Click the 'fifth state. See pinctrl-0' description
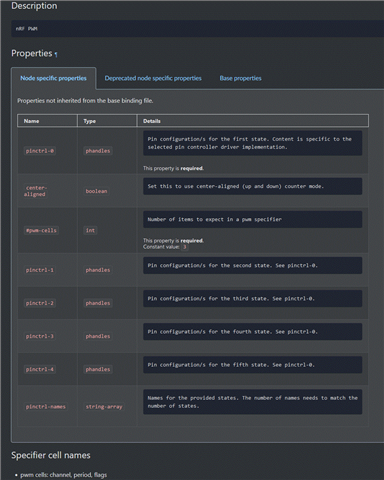Screen dimensions: 384x480 pyautogui.click(x=252, y=365)
